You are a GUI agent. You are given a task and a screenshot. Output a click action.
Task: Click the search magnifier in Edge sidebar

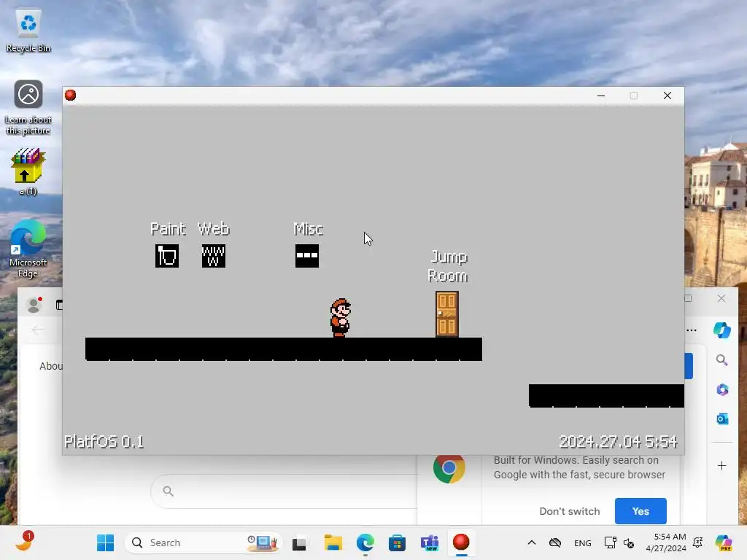point(721,360)
